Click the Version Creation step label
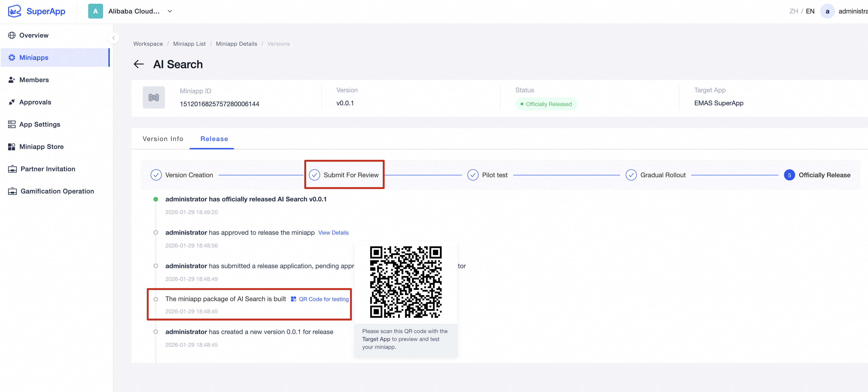The image size is (868, 392). 189,175
